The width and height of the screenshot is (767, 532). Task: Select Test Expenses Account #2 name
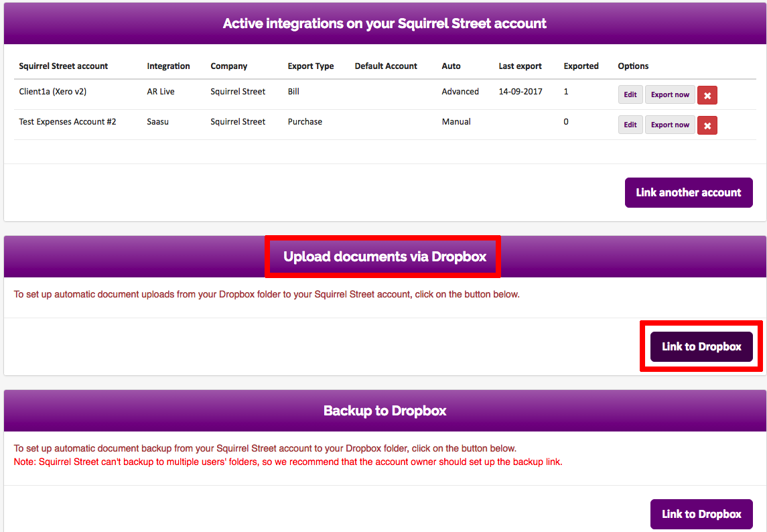coord(68,122)
